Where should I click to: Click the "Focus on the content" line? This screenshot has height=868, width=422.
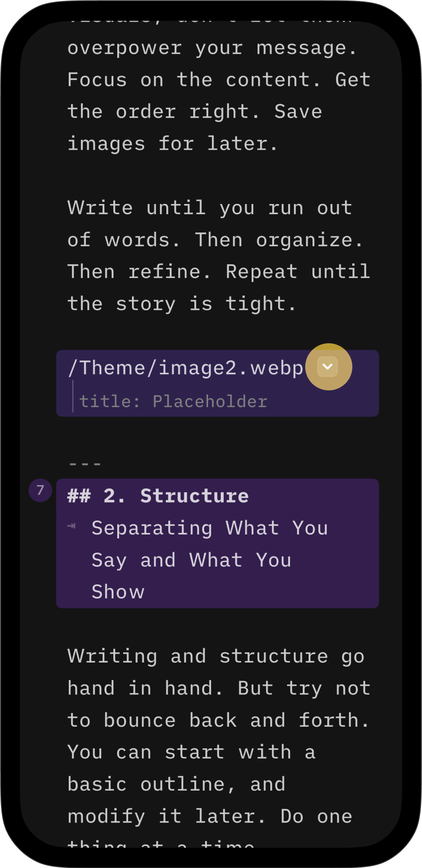[x=218, y=80]
